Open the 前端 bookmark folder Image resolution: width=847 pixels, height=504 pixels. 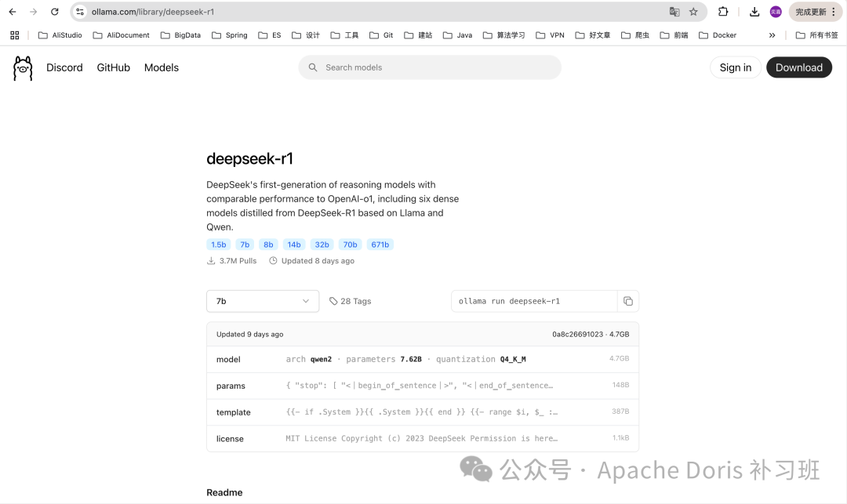pos(674,35)
